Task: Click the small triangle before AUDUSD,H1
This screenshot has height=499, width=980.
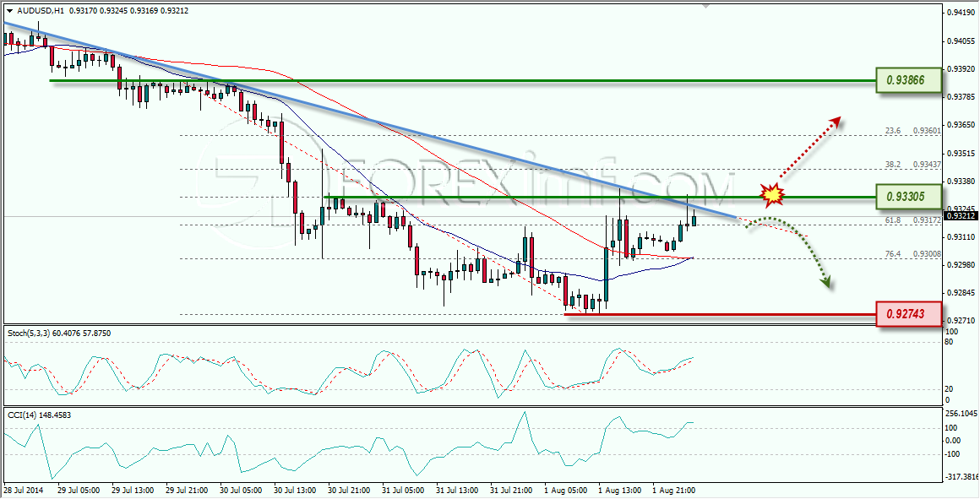Action: [x=9, y=11]
